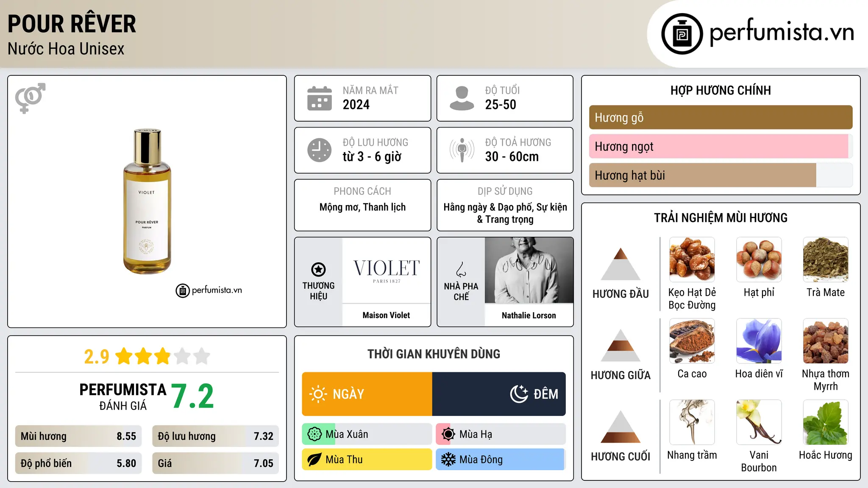The height and width of the screenshot is (488, 868).
Task: Click the launch year 2024 value
Action: click(356, 105)
